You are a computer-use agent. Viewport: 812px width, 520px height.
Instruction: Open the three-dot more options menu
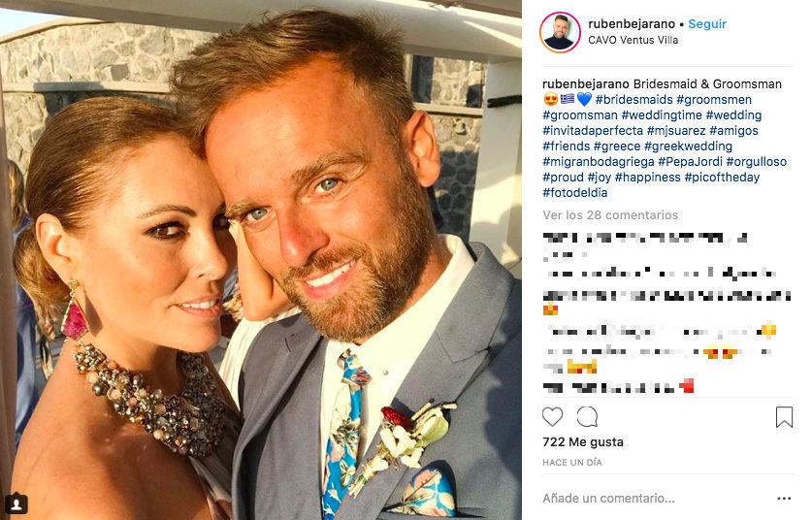pyautogui.click(x=784, y=499)
